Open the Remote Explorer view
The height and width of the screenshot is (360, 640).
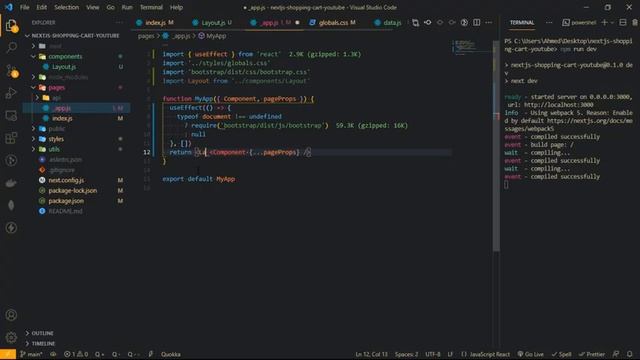coord(11,116)
